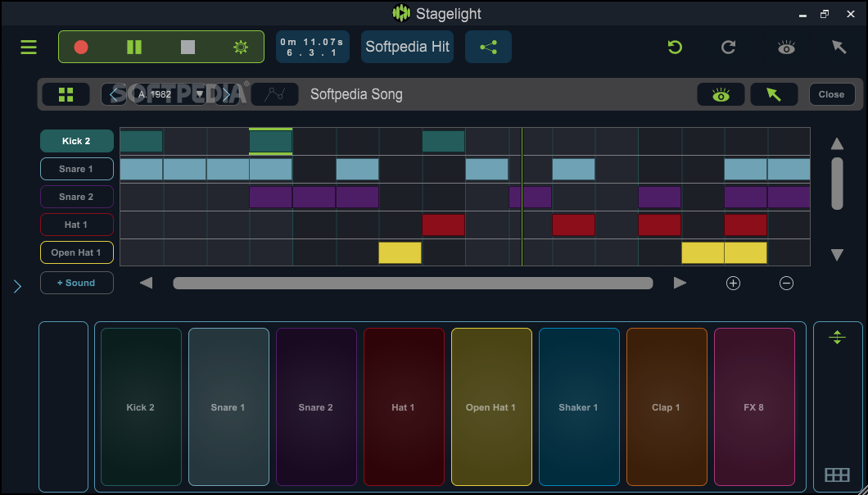Add a new sound with + Sound
This screenshot has width=868, height=495.
(76, 283)
